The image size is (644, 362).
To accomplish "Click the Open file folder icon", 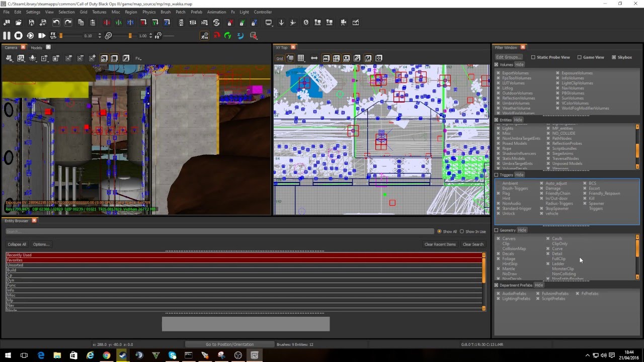I will (19, 23).
